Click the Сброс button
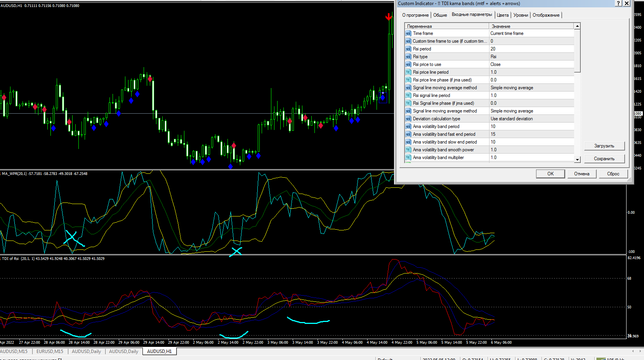 (x=613, y=174)
